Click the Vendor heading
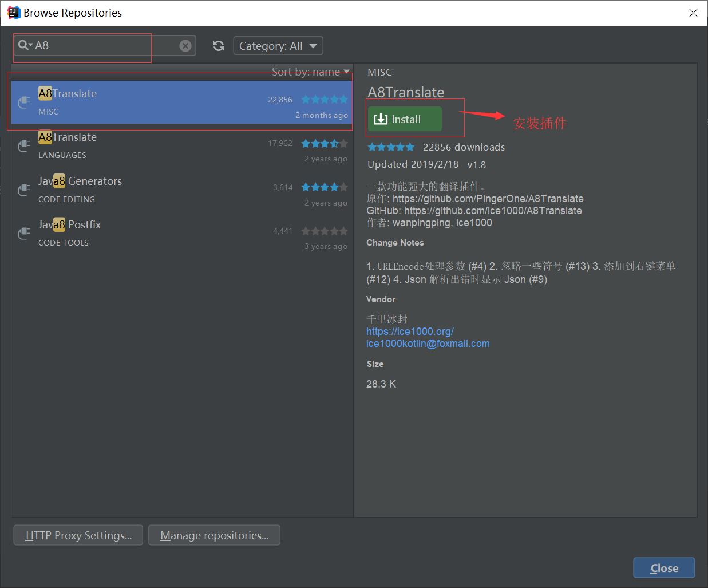The width and height of the screenshot is (708, 588). click(x=381, y=299)
